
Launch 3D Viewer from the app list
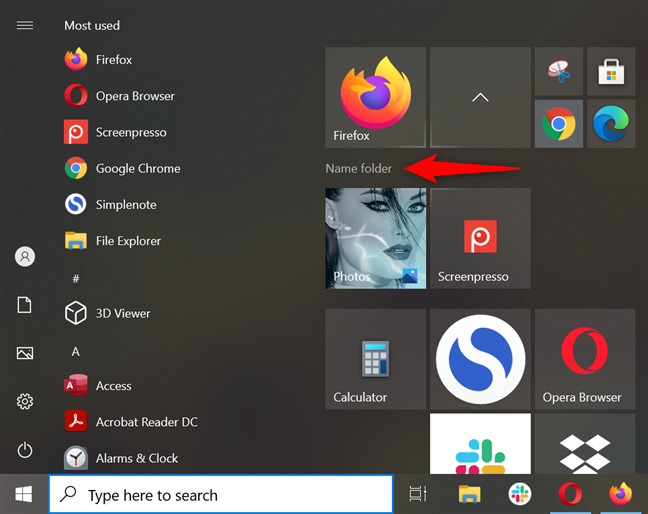click(107, 313)
